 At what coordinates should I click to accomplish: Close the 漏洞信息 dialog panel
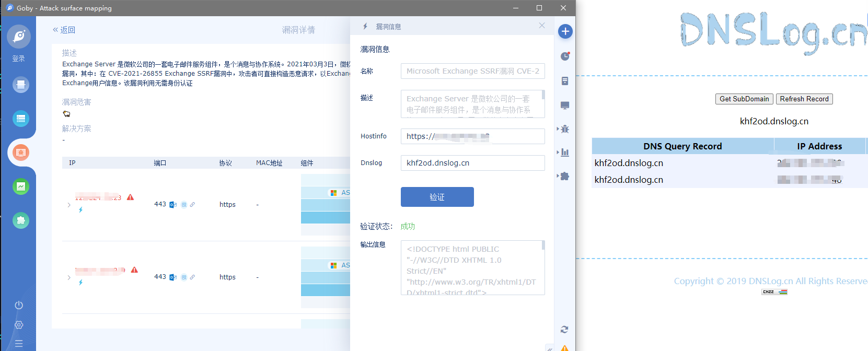[542, 26]
